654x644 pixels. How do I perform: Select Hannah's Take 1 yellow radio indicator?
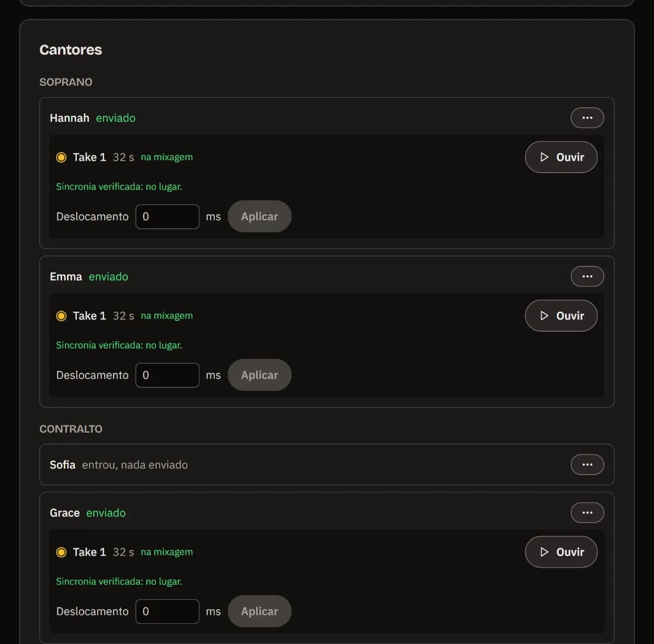point(62,157)
